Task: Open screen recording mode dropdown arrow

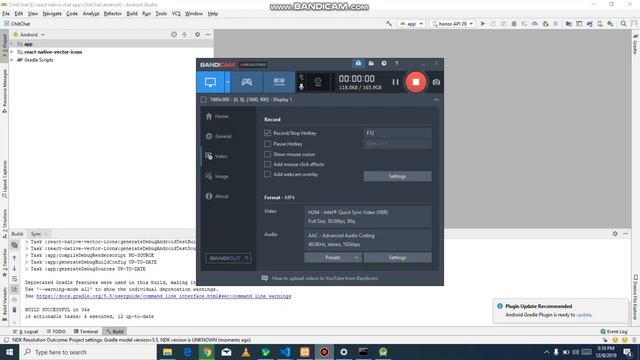Action: [x=227, y=82]
